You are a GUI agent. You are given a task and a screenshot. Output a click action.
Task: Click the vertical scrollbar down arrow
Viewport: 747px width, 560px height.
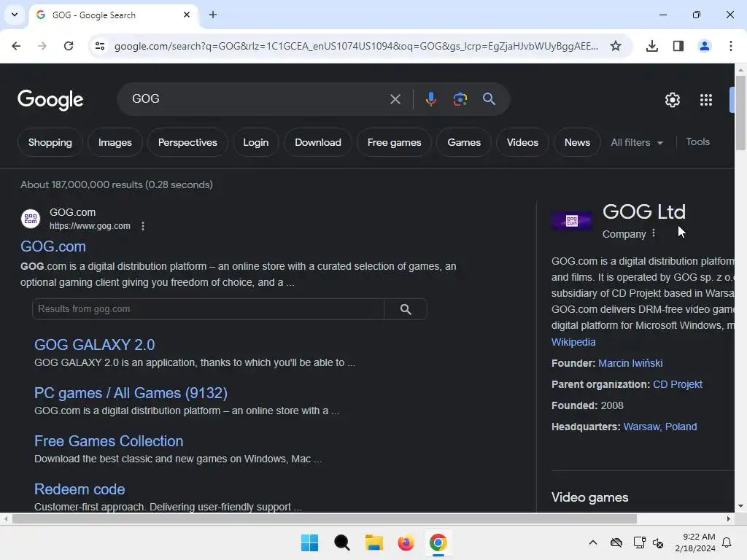pyautogui.click(x=740, y=506)
